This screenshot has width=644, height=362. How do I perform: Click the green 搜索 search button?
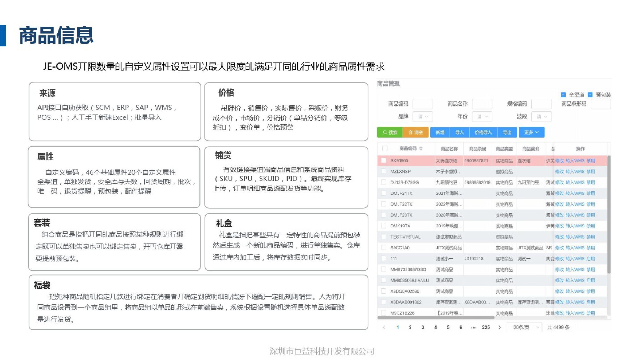click(390, 132)
